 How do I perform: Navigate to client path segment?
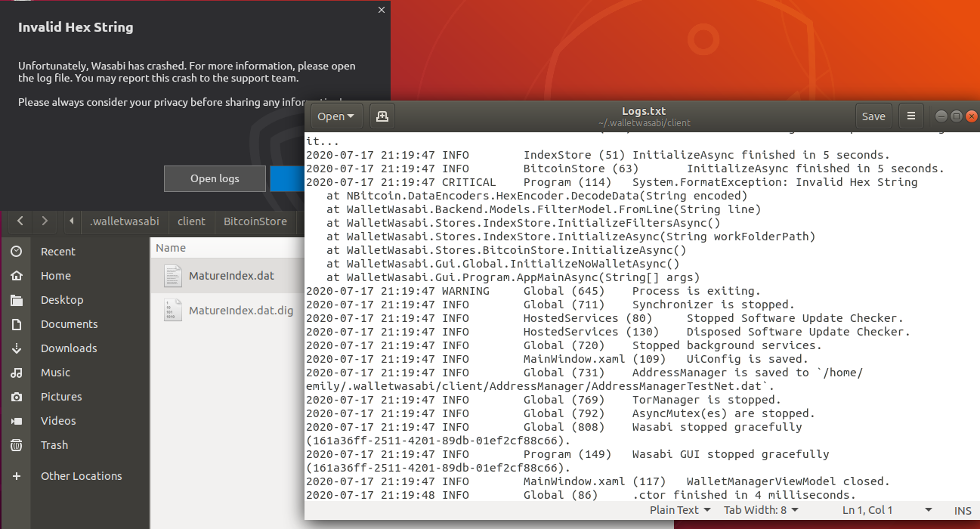point(191,221)
